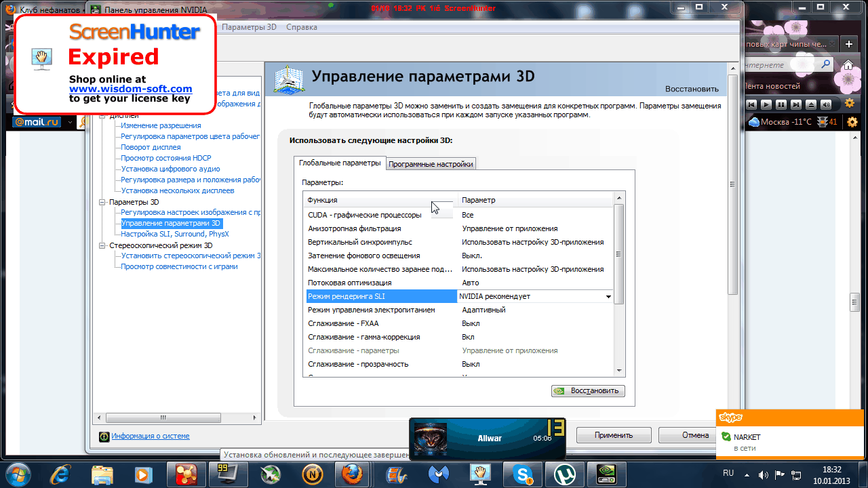Click the home icon in the browser
This screenshot has width=868, height=488.
click(848, 65)
